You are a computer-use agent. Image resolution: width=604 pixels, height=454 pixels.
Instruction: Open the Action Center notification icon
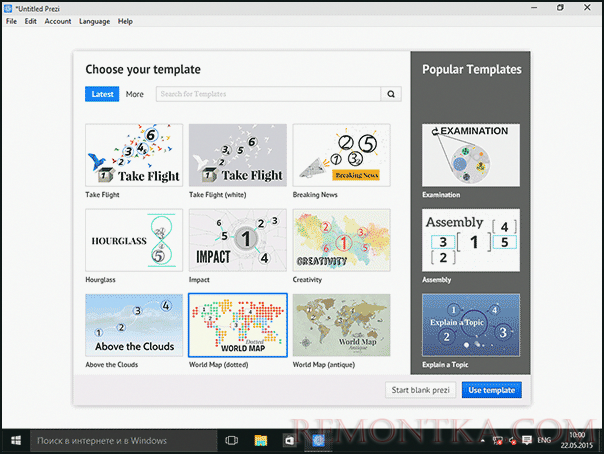pyautogui.click(x=527, y=440)
